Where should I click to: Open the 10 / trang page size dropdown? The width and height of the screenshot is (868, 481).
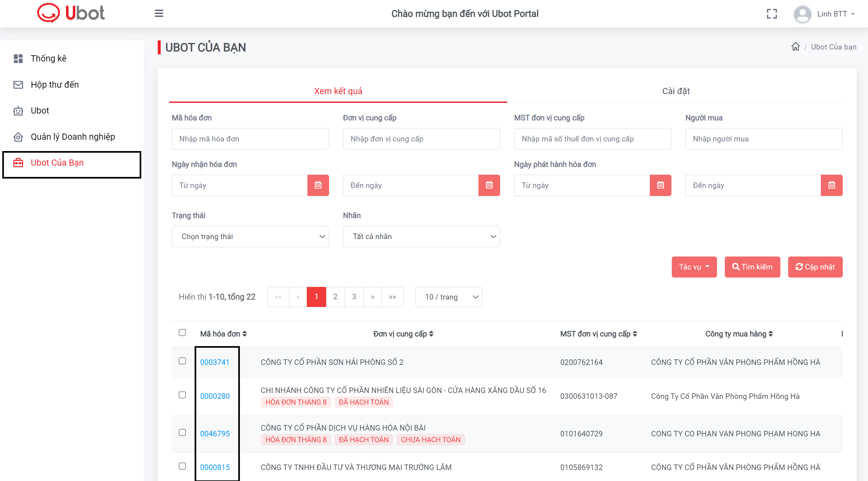coord(448,297)
